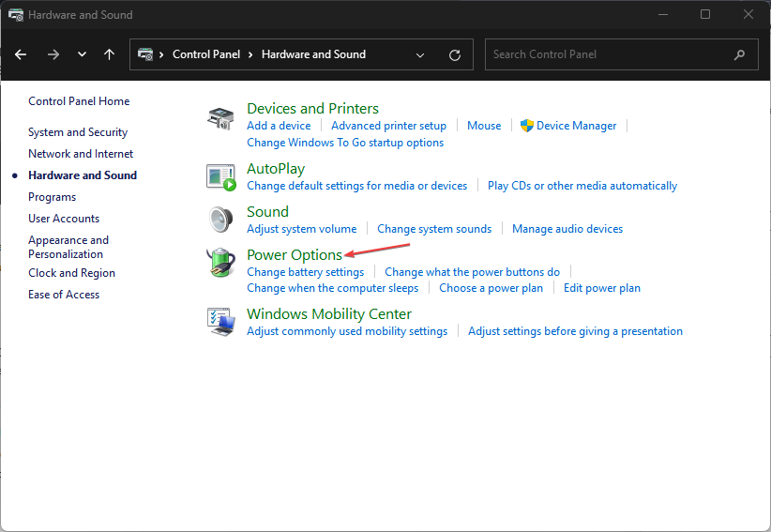Expand the address bar history dropdown

pos(420,55)
